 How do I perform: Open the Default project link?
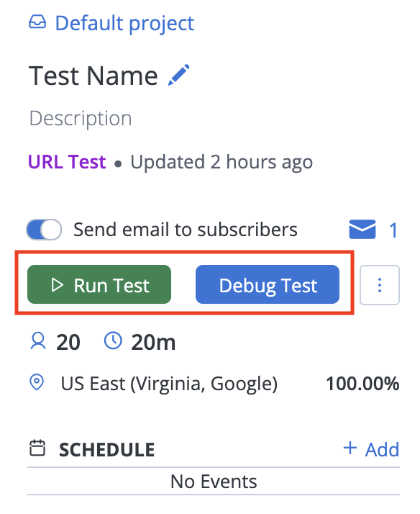pos(124,24)
